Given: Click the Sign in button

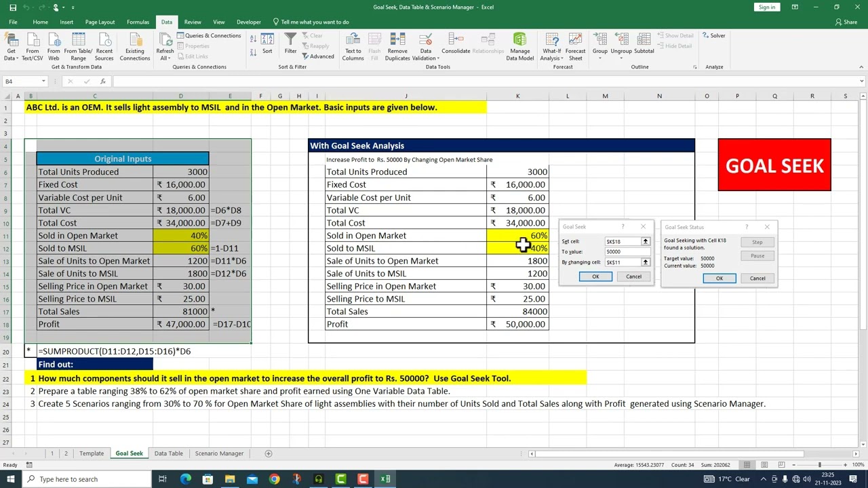Looking at the screenshot, I should [x=767, y=7].
